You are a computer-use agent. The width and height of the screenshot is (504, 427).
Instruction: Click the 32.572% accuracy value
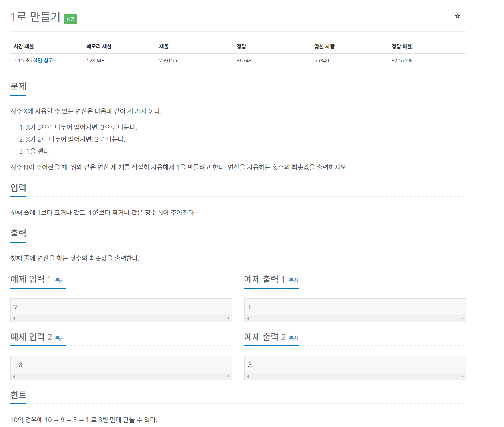point(402,60)
